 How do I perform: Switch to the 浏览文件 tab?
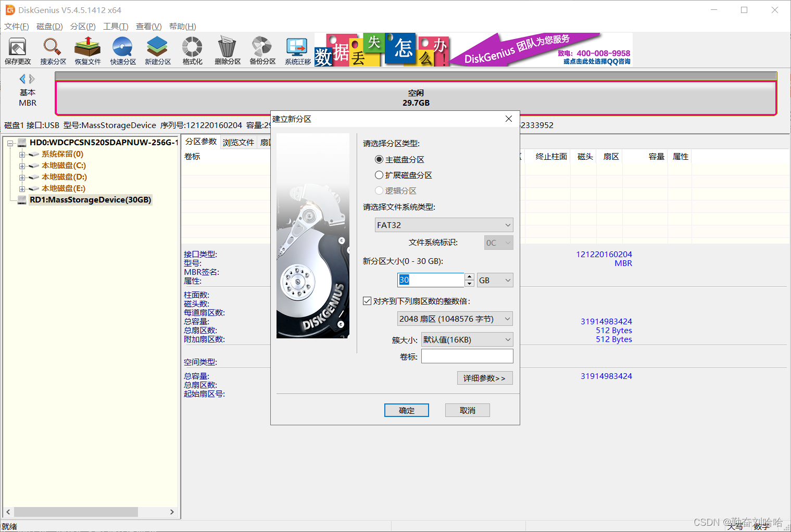point(238,142)
